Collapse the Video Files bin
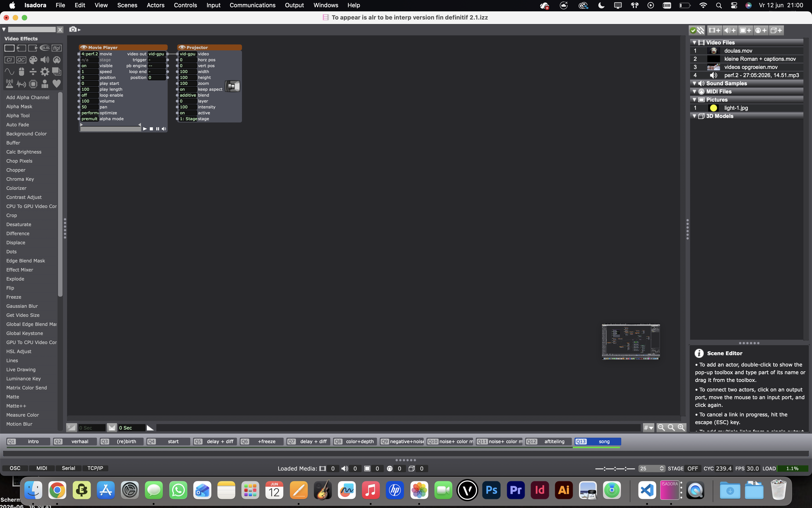This screenshot has width=812, height=508. 694,43
